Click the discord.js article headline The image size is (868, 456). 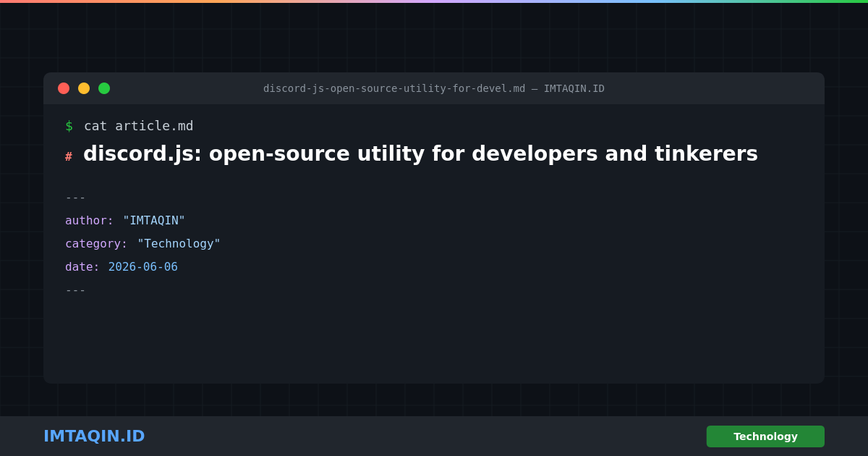[x=420, y=153]
